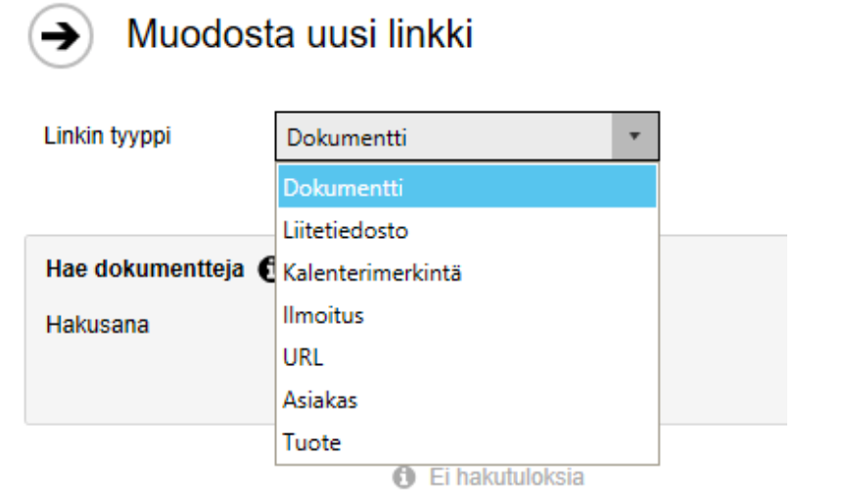Pick Ilmoitus from the list
This screenshot has height=504, width=844.
click(467, 315)
